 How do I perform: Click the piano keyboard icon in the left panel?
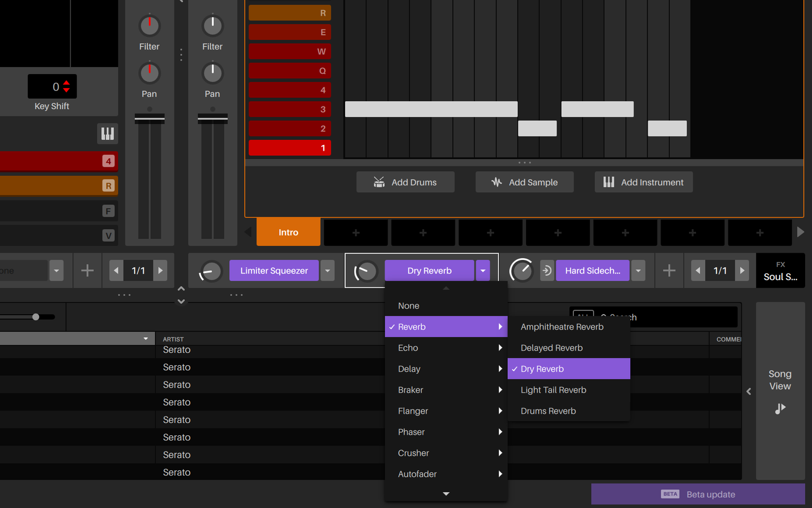pyautogui.click(x=107, y=134)
